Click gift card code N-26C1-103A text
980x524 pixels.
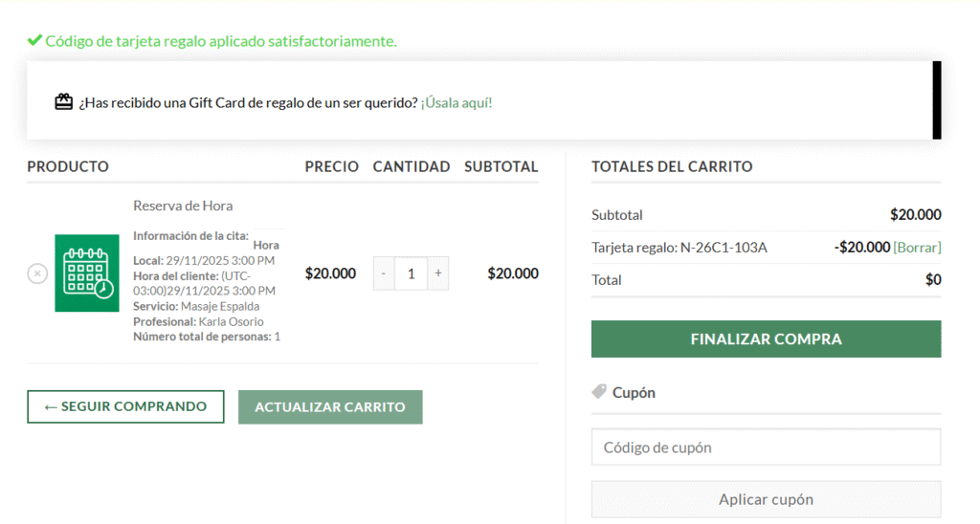(x=724, y=248)
